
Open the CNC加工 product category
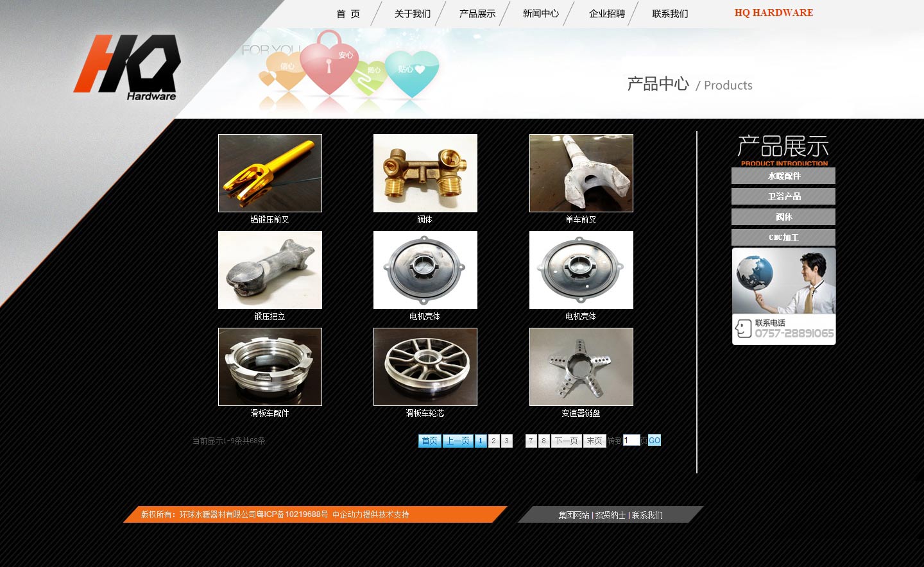(x=783, y=237)
